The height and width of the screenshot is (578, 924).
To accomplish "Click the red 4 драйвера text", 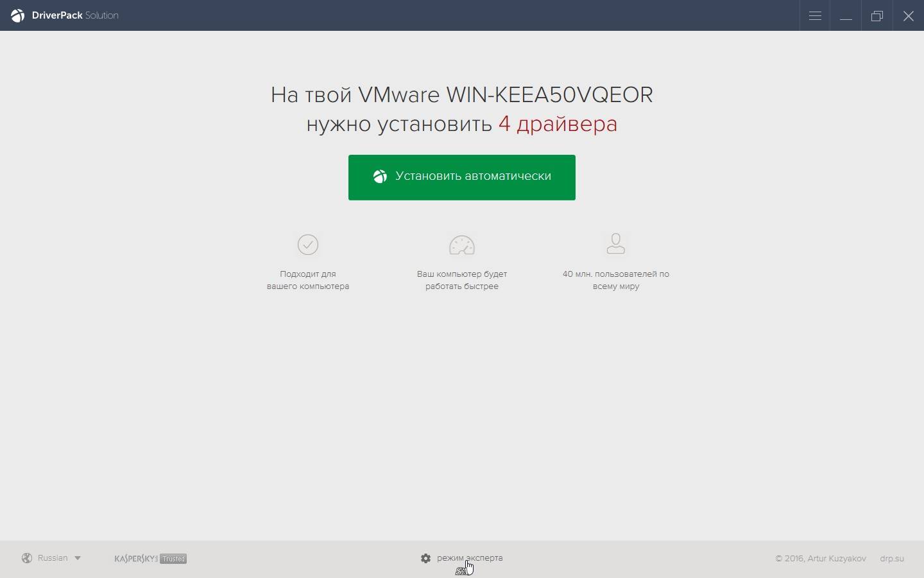I will (x=558, y=123).
